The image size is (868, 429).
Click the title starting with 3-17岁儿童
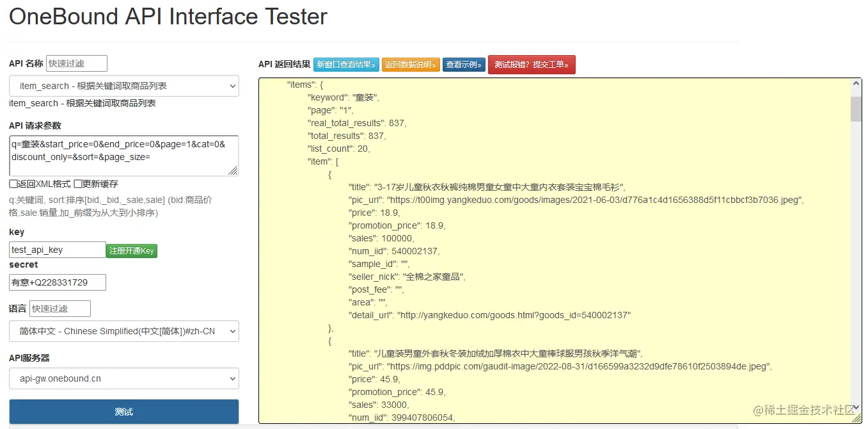pos(487,187)
